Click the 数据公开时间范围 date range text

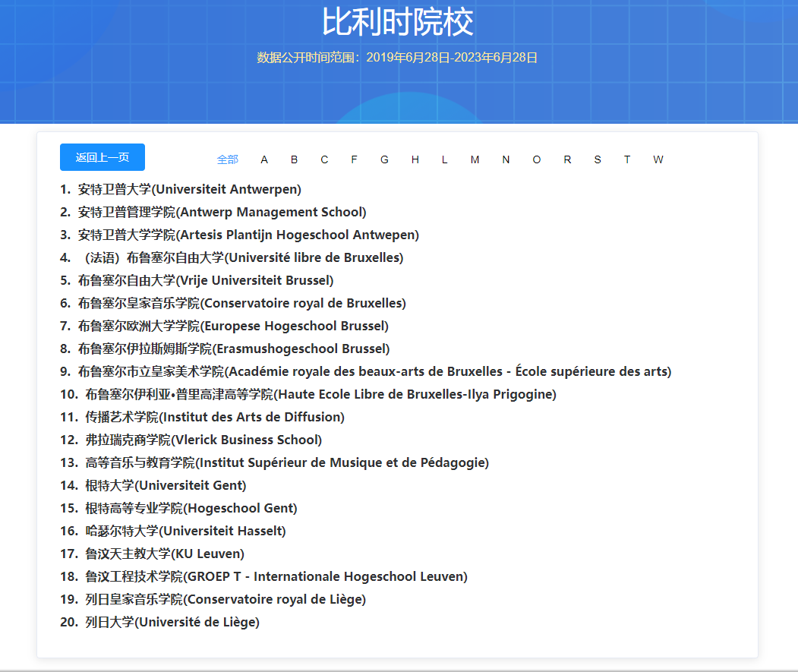pos(397,58)
